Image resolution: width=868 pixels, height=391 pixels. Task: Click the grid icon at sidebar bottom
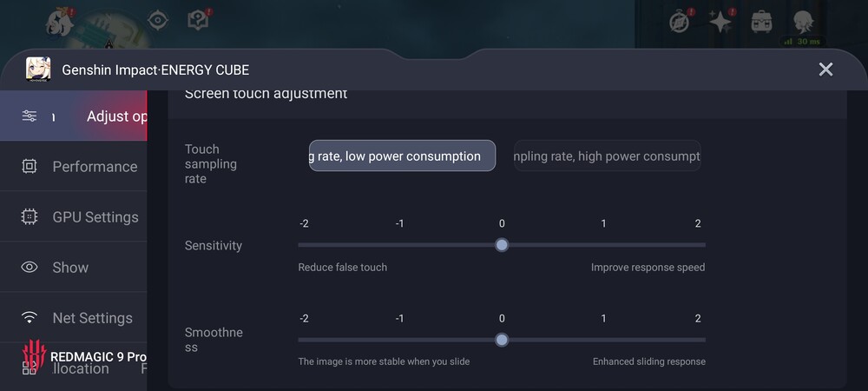[x=29, y=368]
